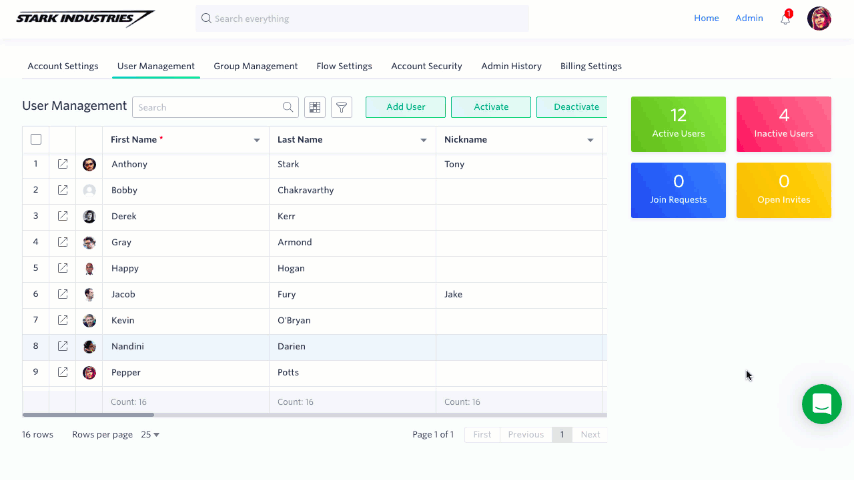Open Pepper's record via the edit icon
854x480 pixels.
[63, 372]
